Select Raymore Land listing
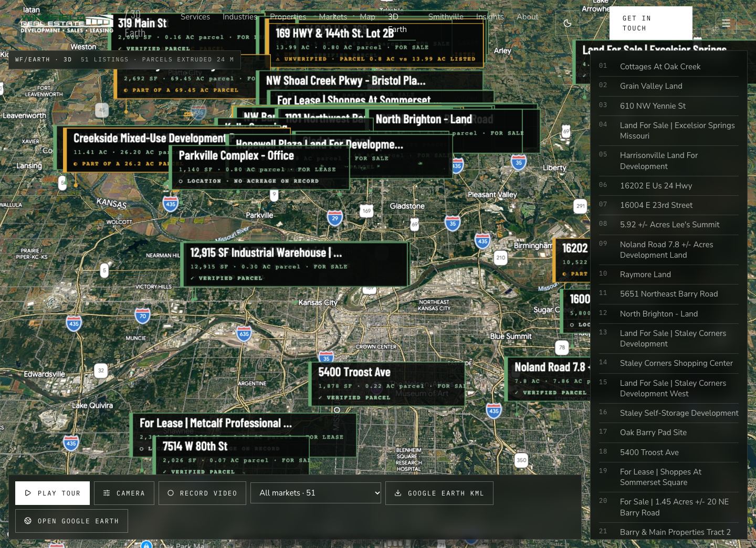Screen dimensions: 756x548 [x=669, y=275]
